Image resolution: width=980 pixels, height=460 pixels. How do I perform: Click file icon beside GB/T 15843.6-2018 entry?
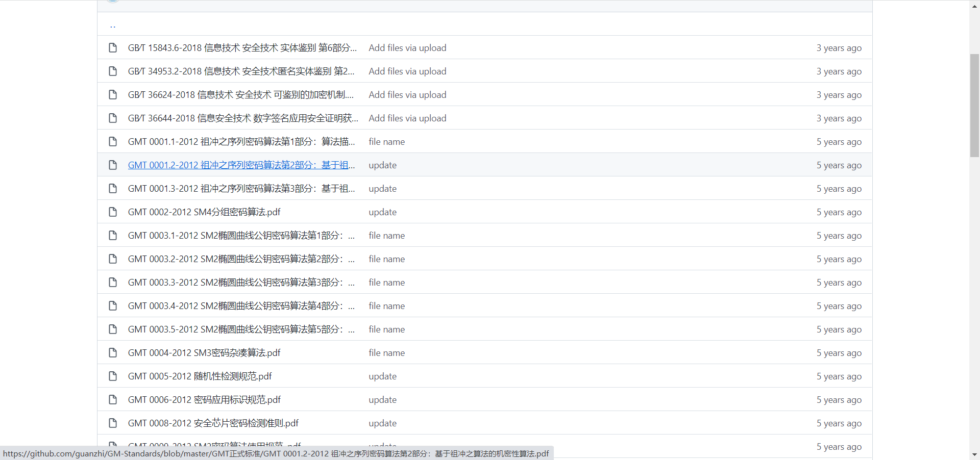click(113, 48)
